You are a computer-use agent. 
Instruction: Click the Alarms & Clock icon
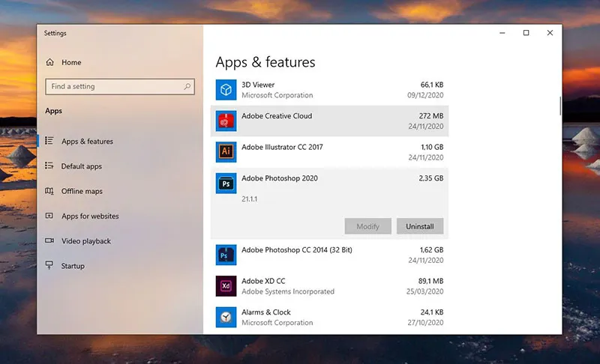point(226,317)
